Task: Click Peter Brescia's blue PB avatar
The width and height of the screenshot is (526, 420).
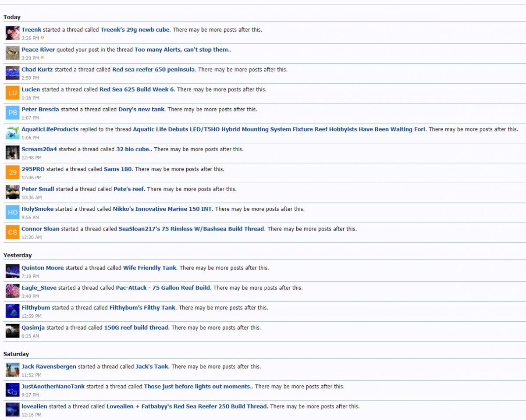Action: (13, 113)
